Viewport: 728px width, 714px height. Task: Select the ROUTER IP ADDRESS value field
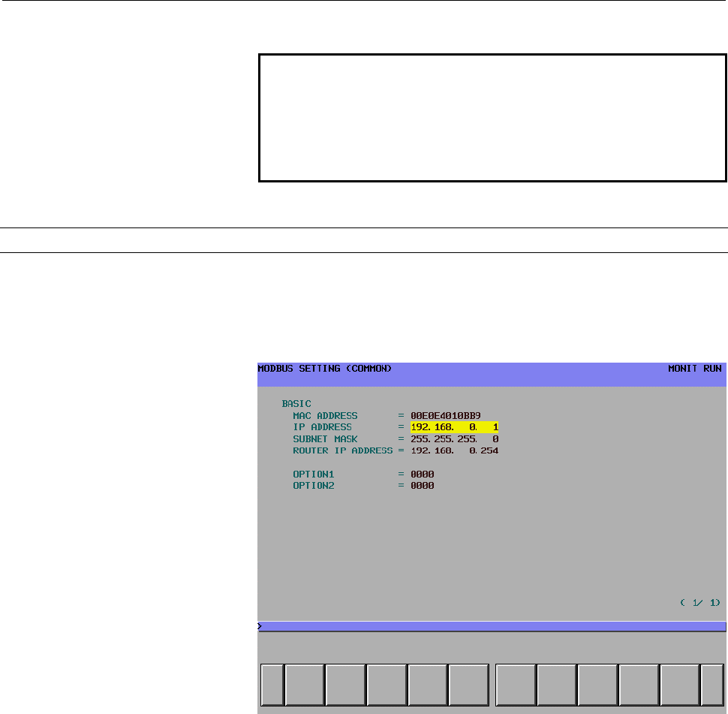454,450
